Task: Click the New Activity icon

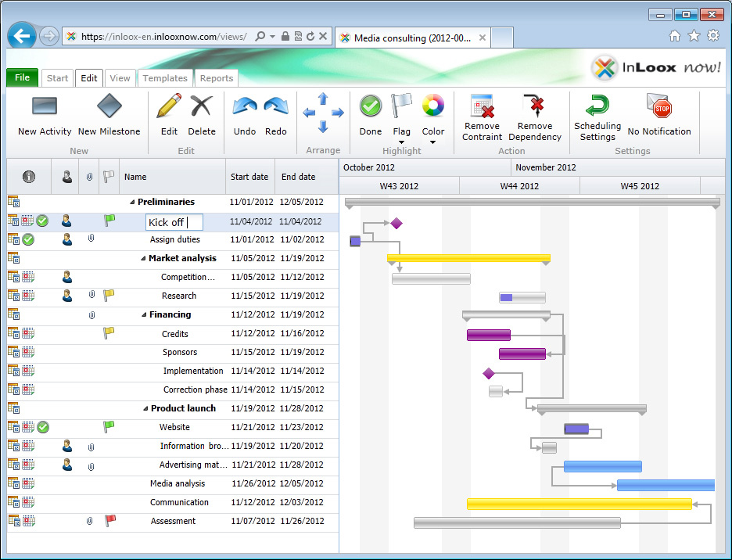Action: 45,106
